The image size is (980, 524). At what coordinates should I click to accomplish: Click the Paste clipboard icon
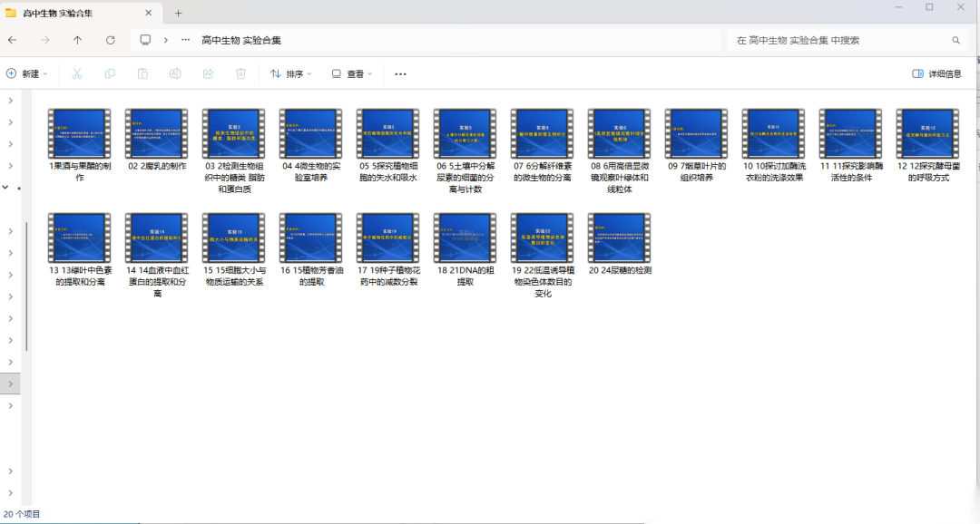click(x=142, y=73)
